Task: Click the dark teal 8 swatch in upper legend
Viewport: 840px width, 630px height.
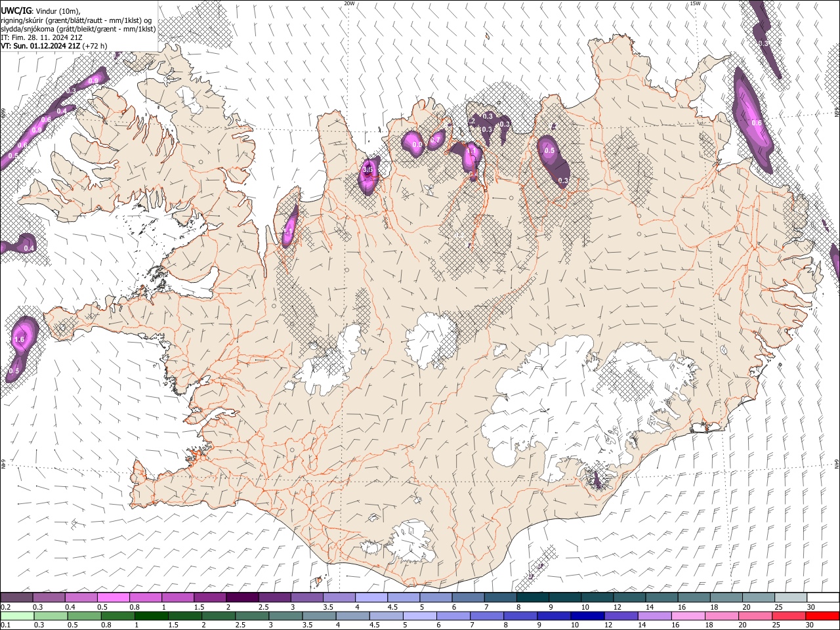Action: (x=532, y=597)
